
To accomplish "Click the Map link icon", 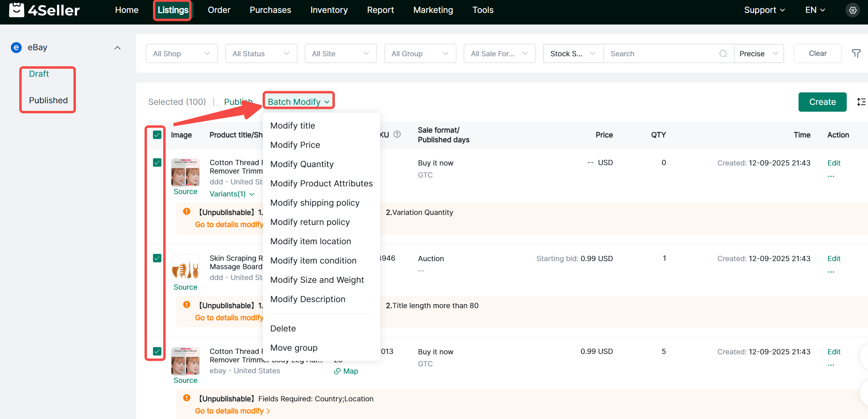I will pos(337,371).
